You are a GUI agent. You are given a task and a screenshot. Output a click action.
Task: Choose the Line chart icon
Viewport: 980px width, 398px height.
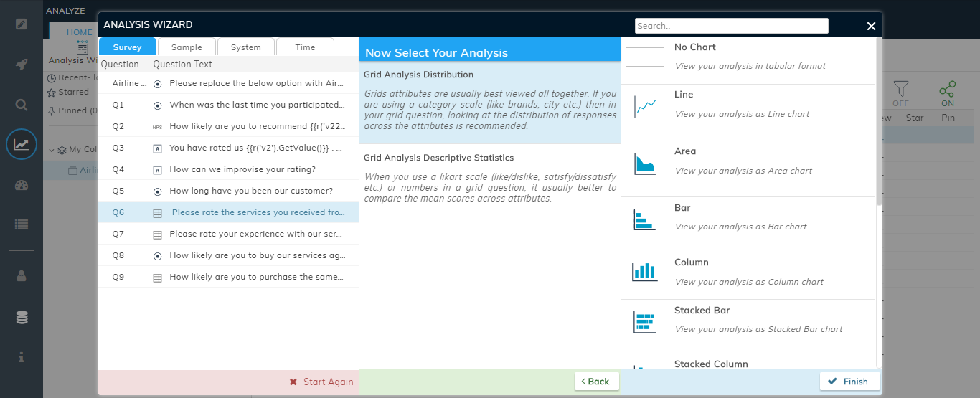click(x=645, y=108)
